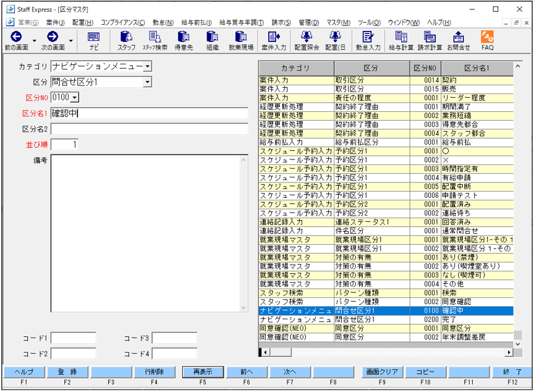Click the ヘルプ F1 button

[24, 372]
